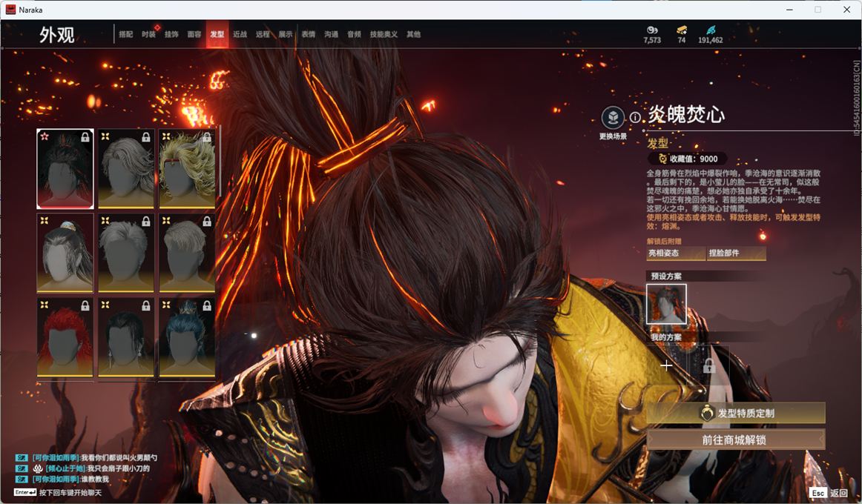Screen dimensions: 862x504
Task: Select the black hair with earrings thumbnail
Action: 126,337
